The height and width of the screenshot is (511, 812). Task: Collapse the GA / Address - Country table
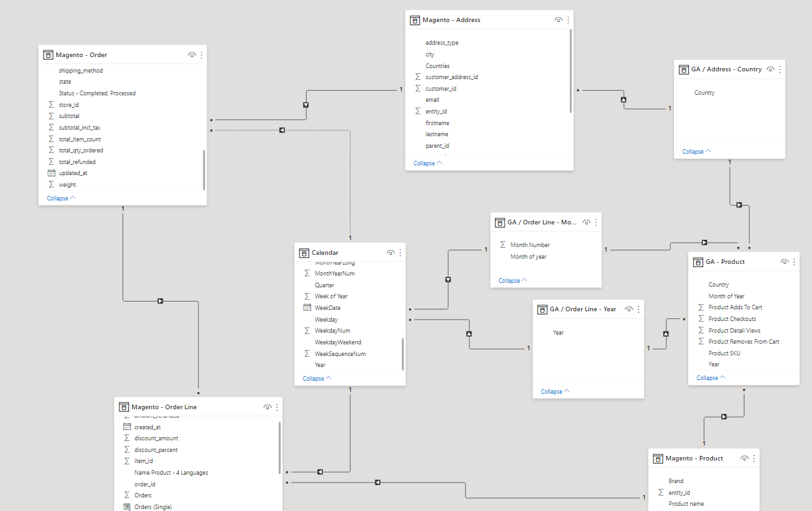tap(697, 151)
